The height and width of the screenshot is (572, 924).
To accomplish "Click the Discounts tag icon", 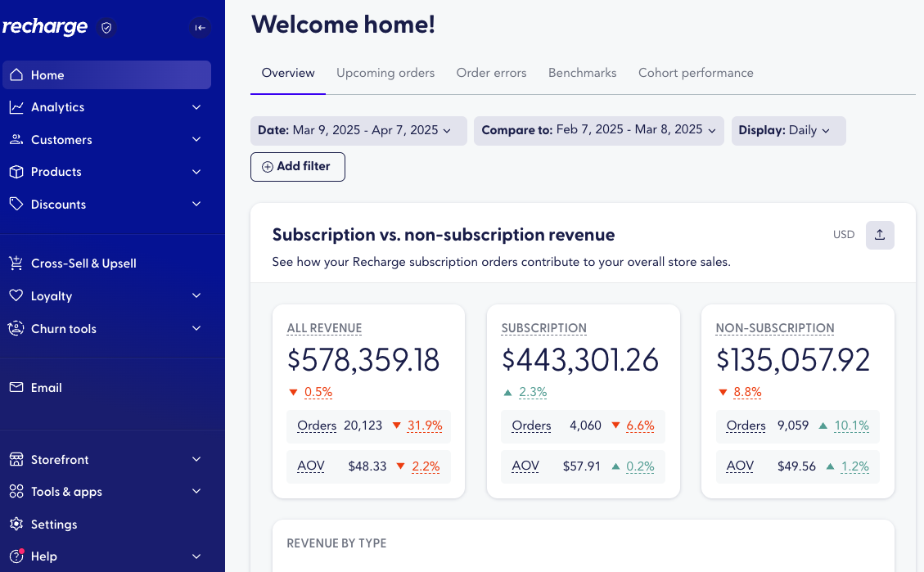I will tap(16, 204).
